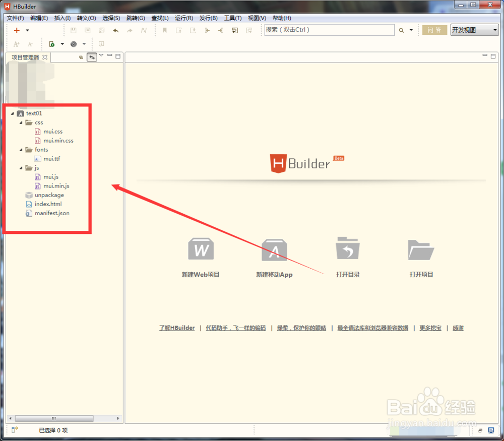
Task: Open the 开发视图 view combo box
Action: (474, 30)
